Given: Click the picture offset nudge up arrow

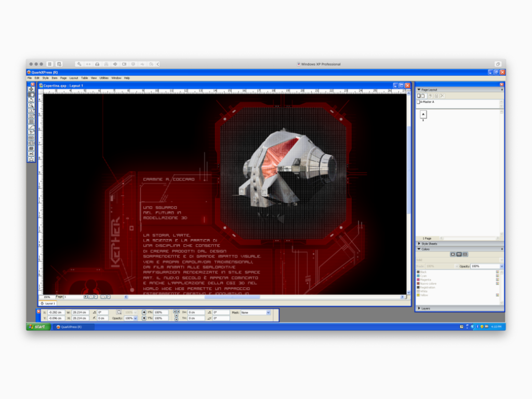Looking at the screenshot, I should (176, 315).
